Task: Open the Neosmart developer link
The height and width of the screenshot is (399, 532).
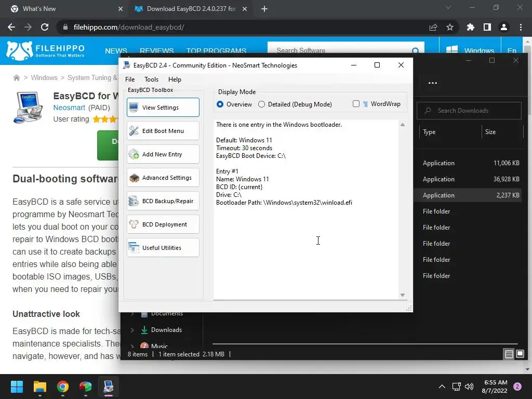Action: [x=69, y=108]
